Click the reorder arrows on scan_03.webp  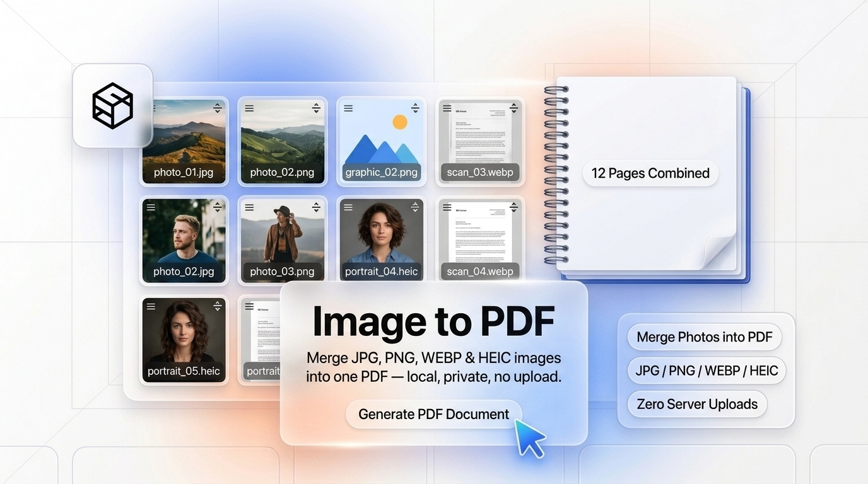click(513, 108)
